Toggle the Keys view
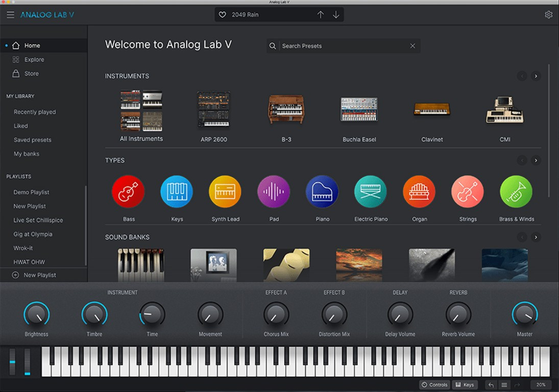The height and width of the screenshot is (392, 559). click(x=465, y=384)
